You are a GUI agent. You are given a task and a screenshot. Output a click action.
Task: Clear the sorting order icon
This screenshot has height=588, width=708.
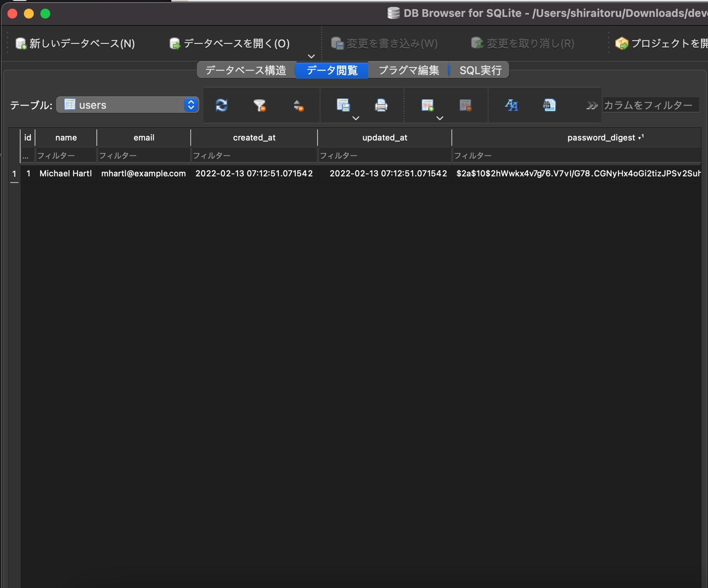(x=299, y=105)
